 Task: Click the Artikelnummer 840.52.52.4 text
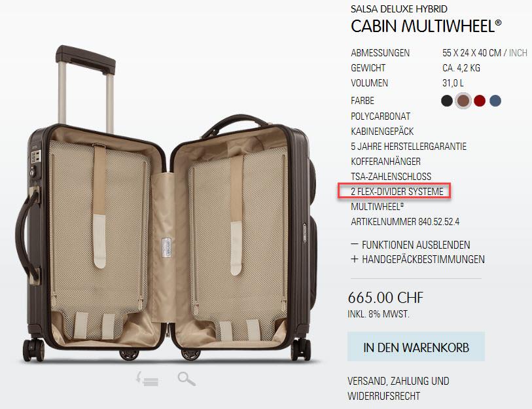405,222
